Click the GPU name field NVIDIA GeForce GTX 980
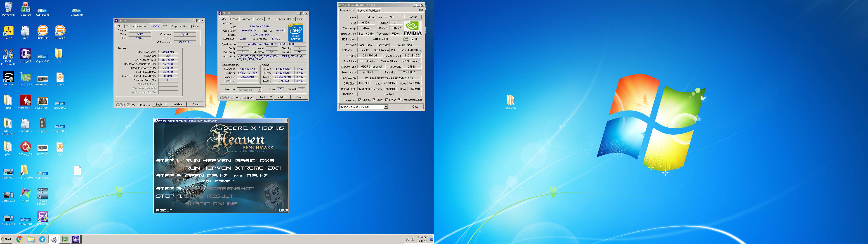The image size is (868, 244). click(x=380, y=17)
